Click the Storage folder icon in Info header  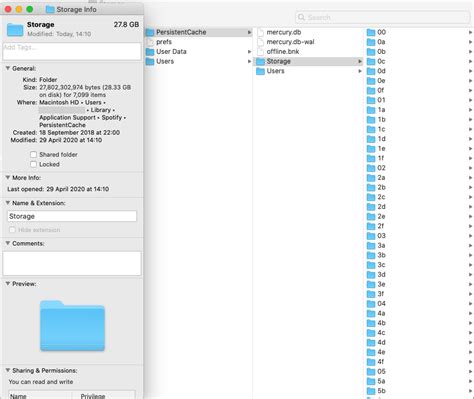tap(15, 30)
